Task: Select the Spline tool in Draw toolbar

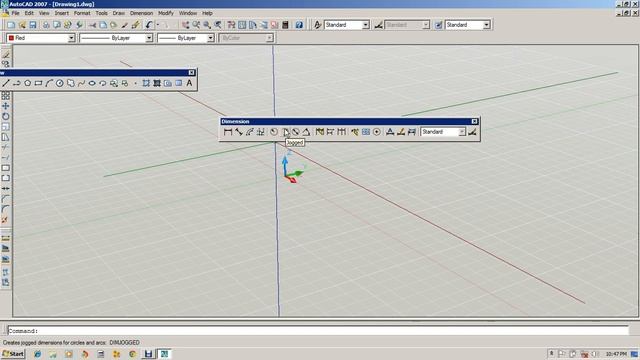Action: pyautogui.click(x=81, y=83)
